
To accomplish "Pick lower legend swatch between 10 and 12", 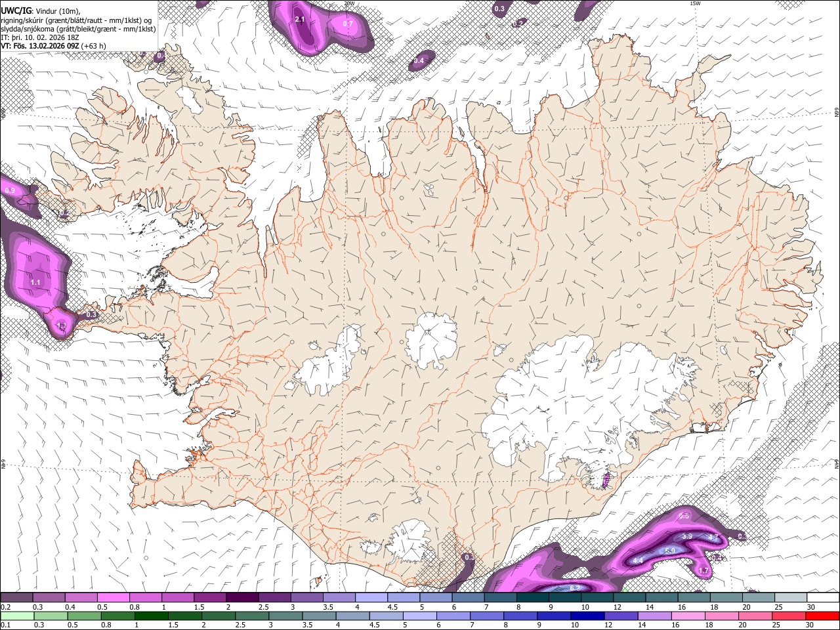I will pyautogui.click(x=587, y=616).
